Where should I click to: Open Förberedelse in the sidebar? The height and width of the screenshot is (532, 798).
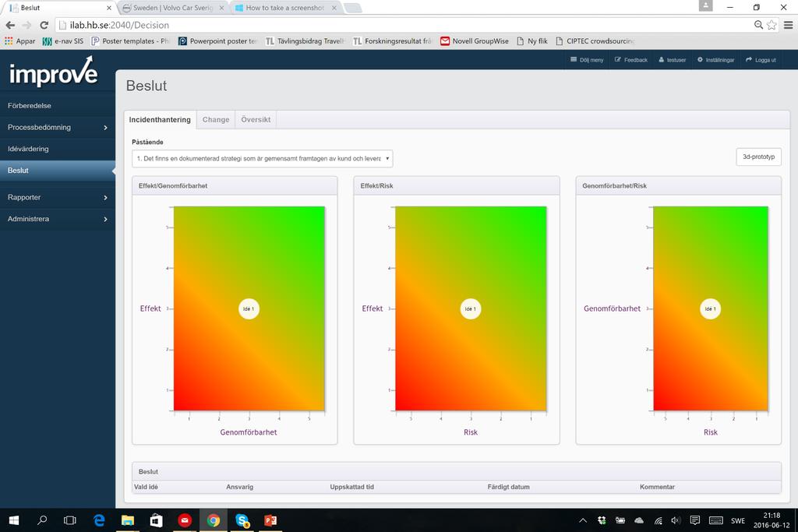click(x=58, y=106)
